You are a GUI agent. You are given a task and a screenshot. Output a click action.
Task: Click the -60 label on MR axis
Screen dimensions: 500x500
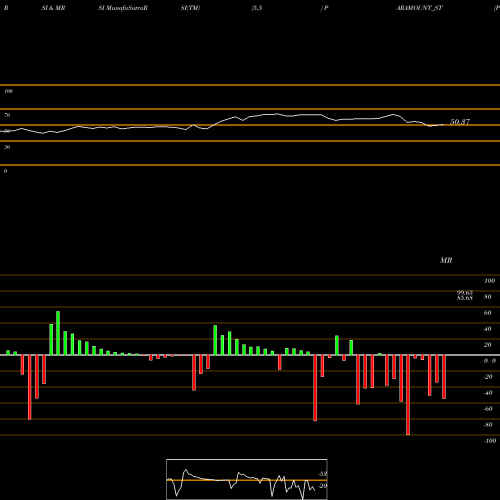point(488,409)
